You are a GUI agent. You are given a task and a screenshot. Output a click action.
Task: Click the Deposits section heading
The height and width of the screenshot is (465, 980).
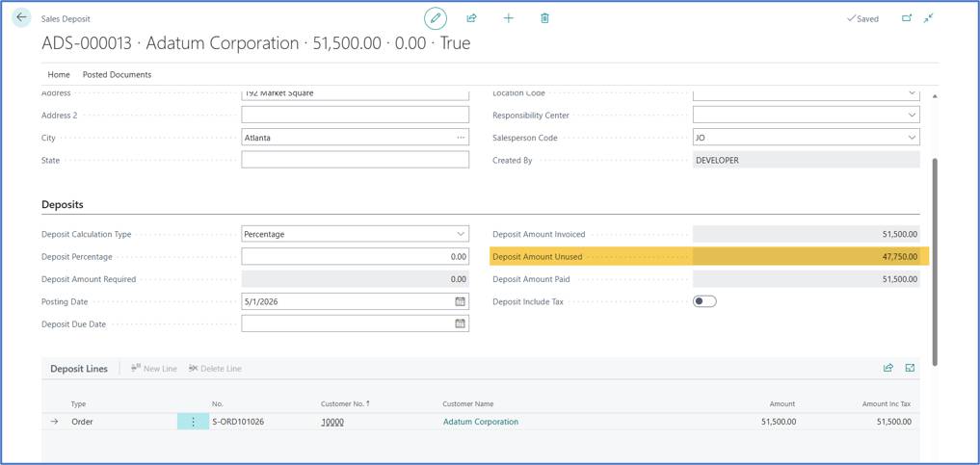point(63,204)
